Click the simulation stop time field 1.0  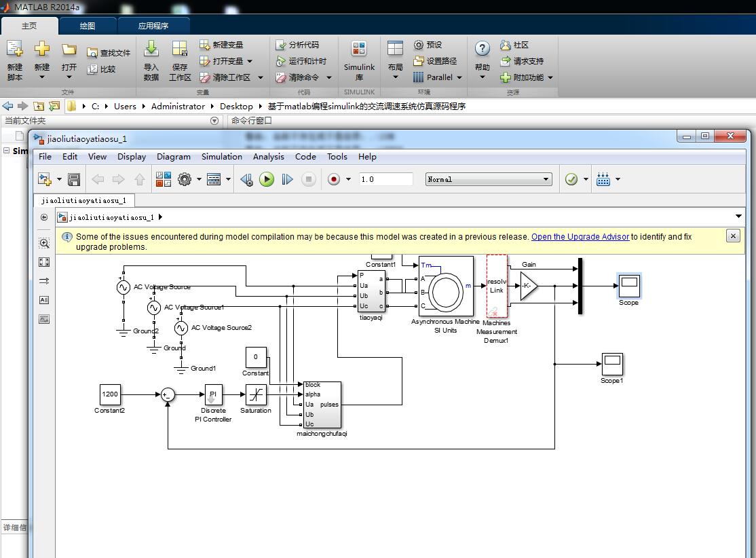pyautogui.click(x=385, y=179)
